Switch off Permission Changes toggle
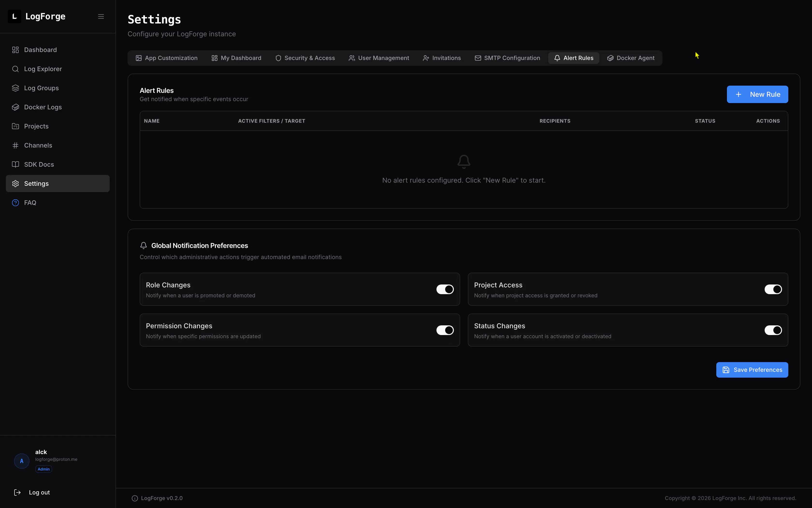Screen dimensions: 812x508 [x=445, y=330]
